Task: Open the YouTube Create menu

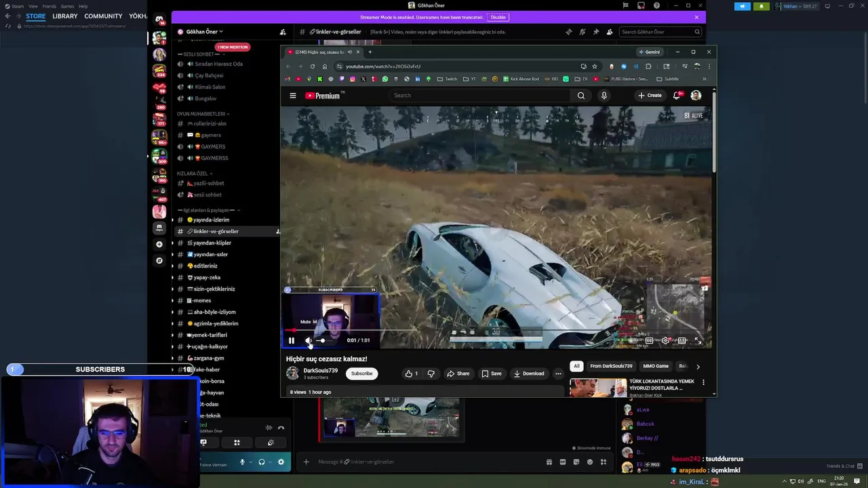Action: [650, 96]
